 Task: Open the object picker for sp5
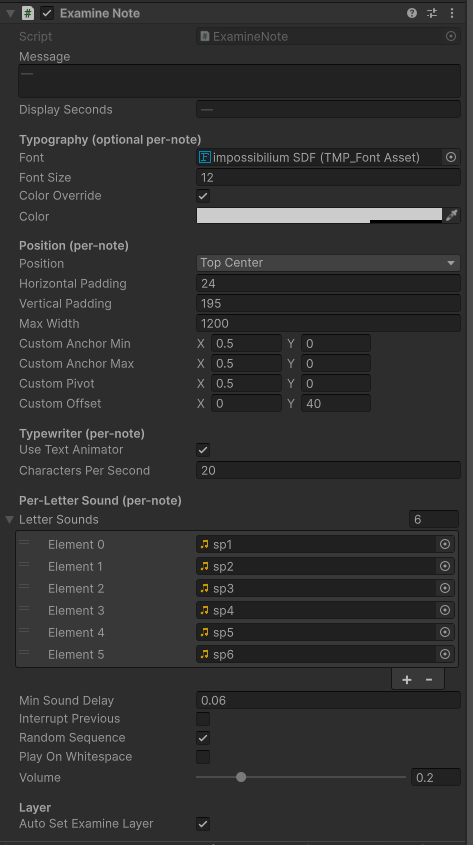tap(445, 632)
